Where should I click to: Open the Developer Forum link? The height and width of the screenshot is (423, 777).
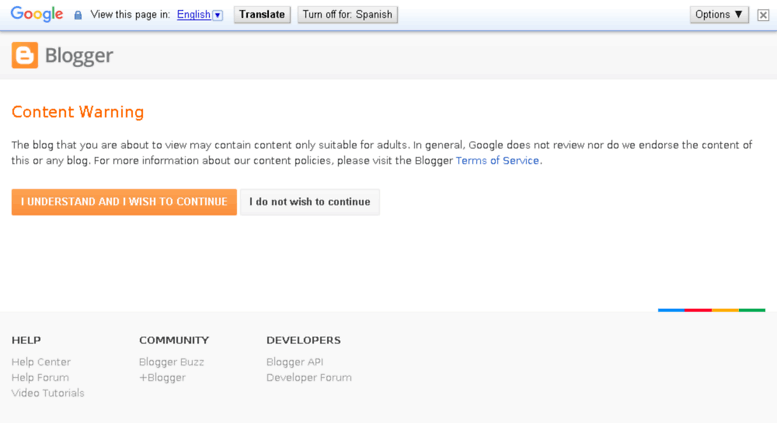coord(309,377)
